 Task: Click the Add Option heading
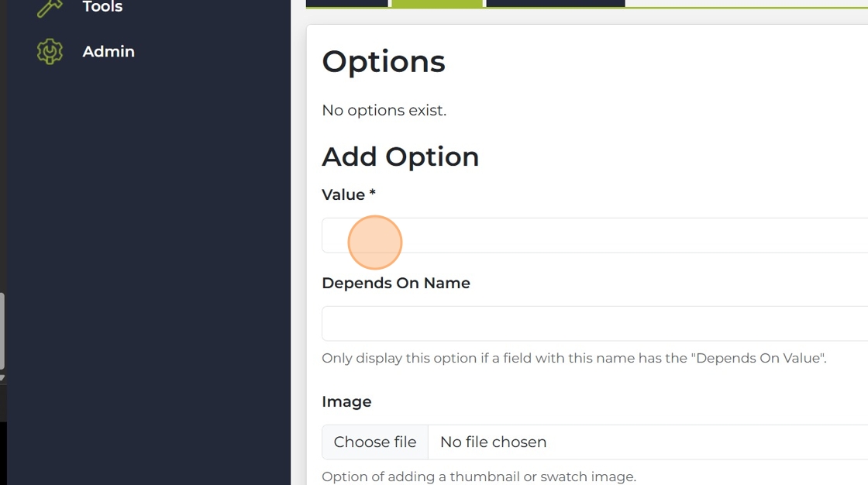(400, 157)
